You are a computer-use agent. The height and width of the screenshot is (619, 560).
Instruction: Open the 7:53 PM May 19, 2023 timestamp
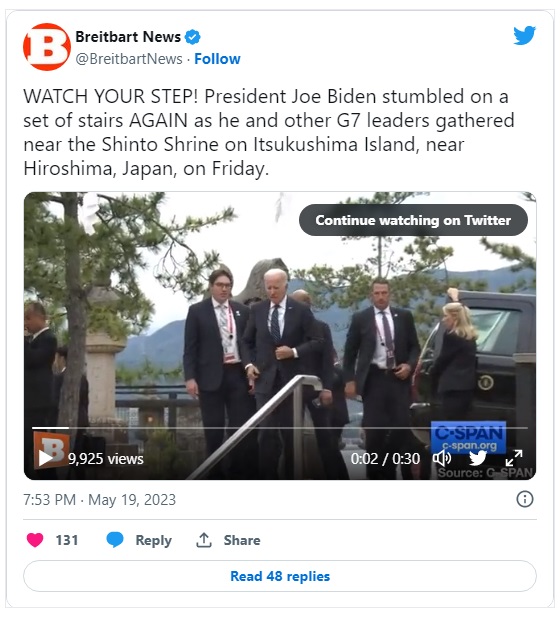click(99, 500)
